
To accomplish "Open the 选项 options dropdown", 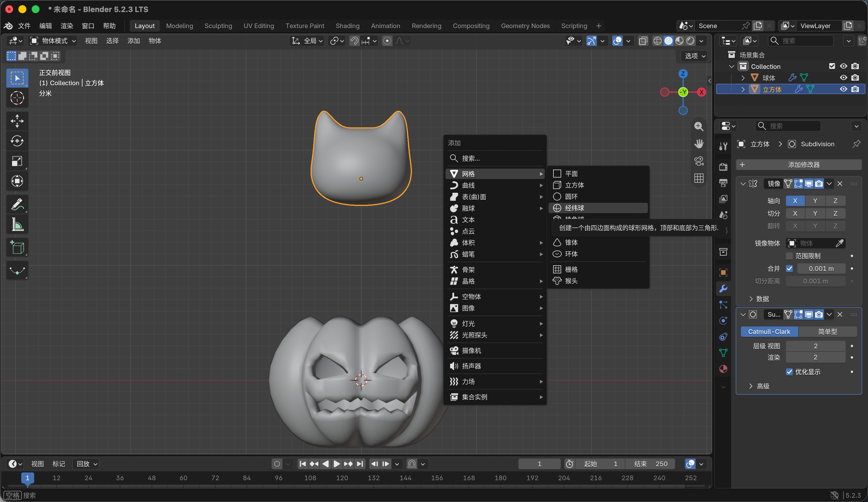I will (695, 56).
